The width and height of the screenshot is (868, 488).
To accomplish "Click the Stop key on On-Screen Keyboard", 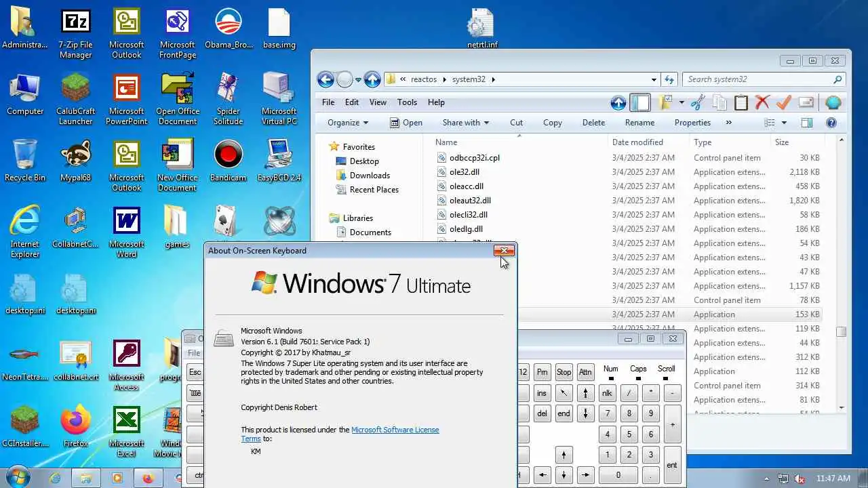I will (564, 372).
